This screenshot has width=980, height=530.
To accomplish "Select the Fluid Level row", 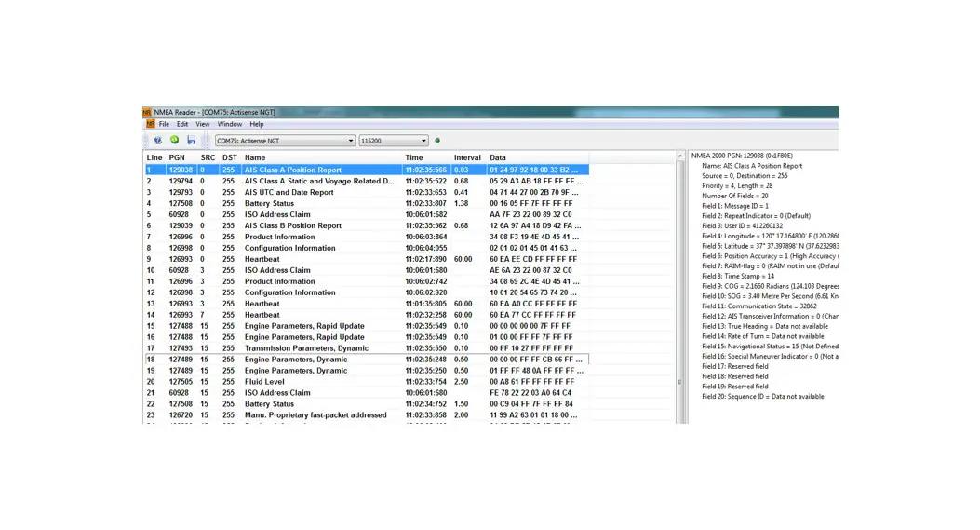I will click(x=367, y=382).
